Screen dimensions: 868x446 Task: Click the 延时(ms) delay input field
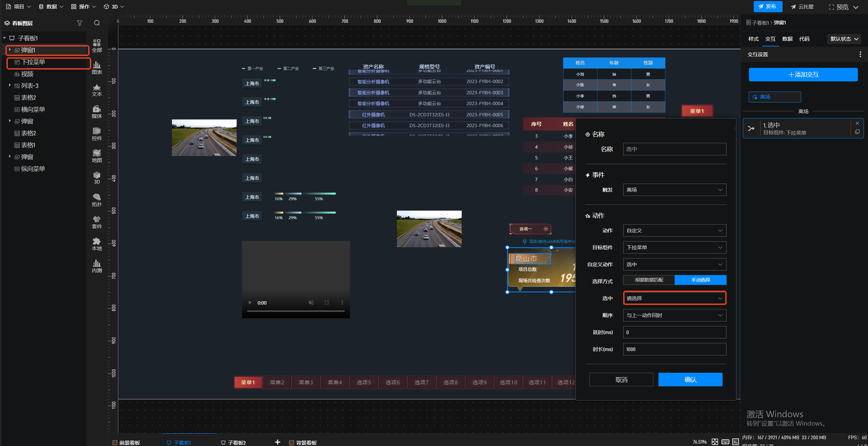(x=674, y=332)
